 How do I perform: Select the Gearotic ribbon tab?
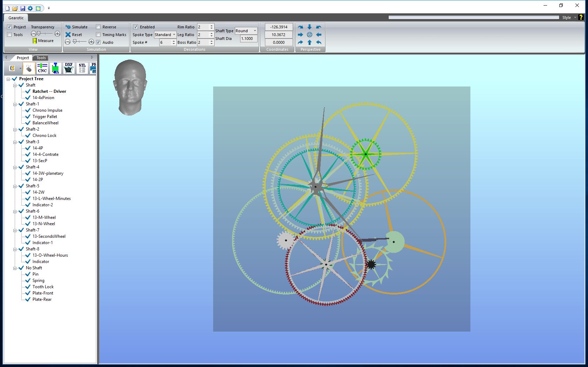pyautogui.click(x=16, y=18)
